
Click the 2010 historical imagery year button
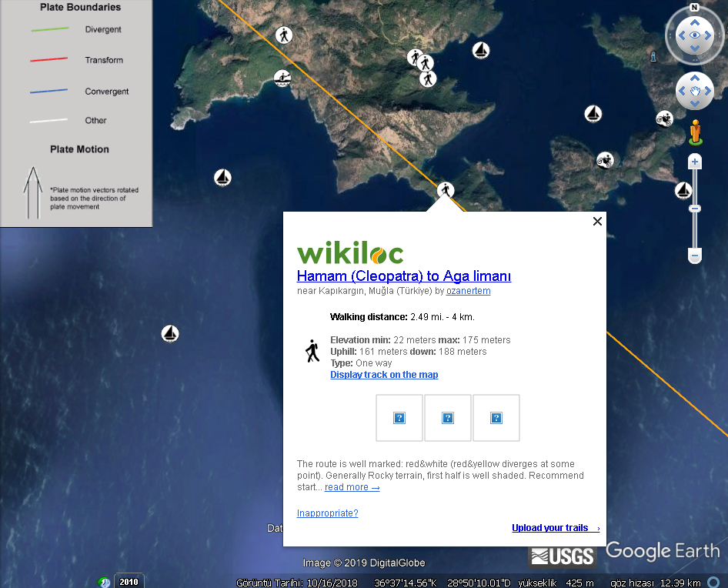click(x=129, y=582)
